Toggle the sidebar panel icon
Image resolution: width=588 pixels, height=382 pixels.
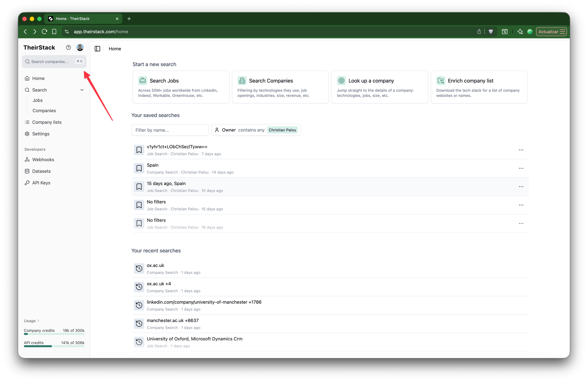[x=97, y=49]
